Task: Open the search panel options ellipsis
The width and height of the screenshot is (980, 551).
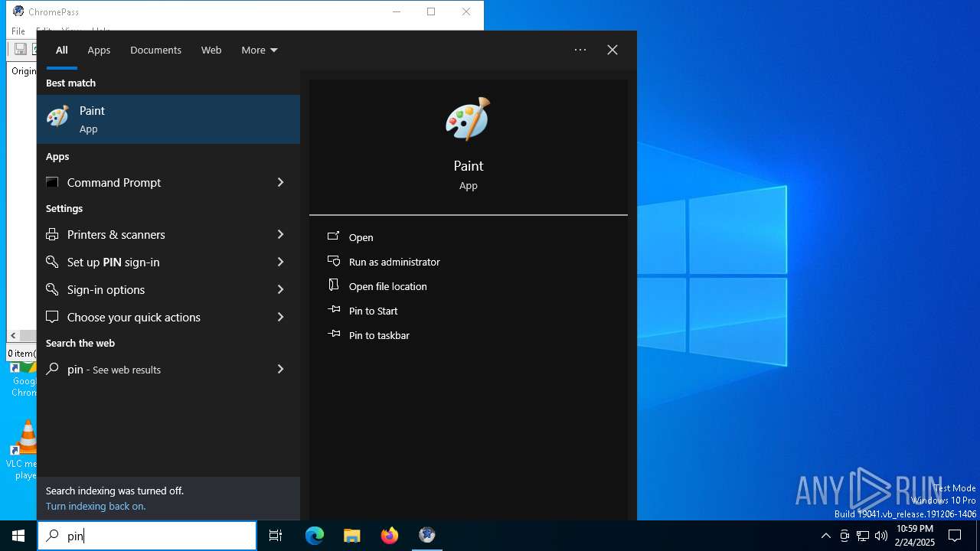Action: pos(580,50)
